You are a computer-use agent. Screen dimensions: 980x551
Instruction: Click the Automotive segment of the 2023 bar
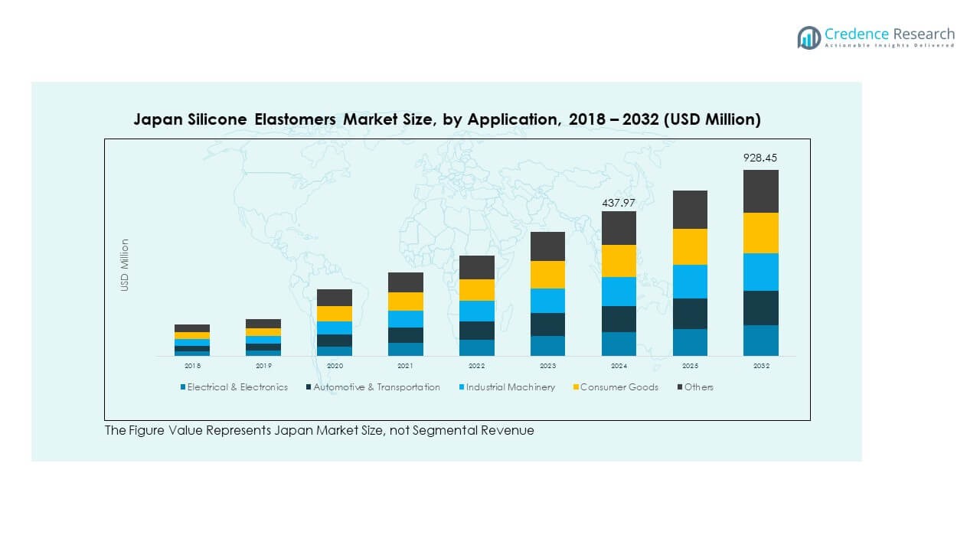547,324
